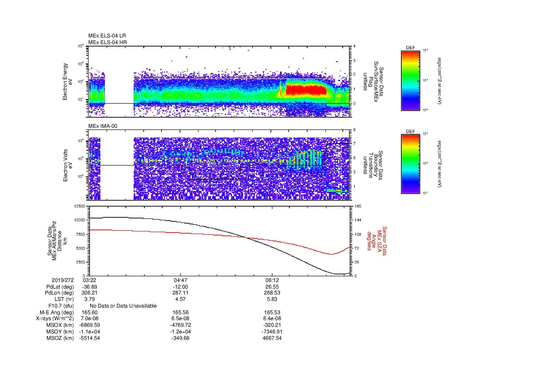
Task: Click the '12500' altitude axis tick
Action: click(80, 206)
